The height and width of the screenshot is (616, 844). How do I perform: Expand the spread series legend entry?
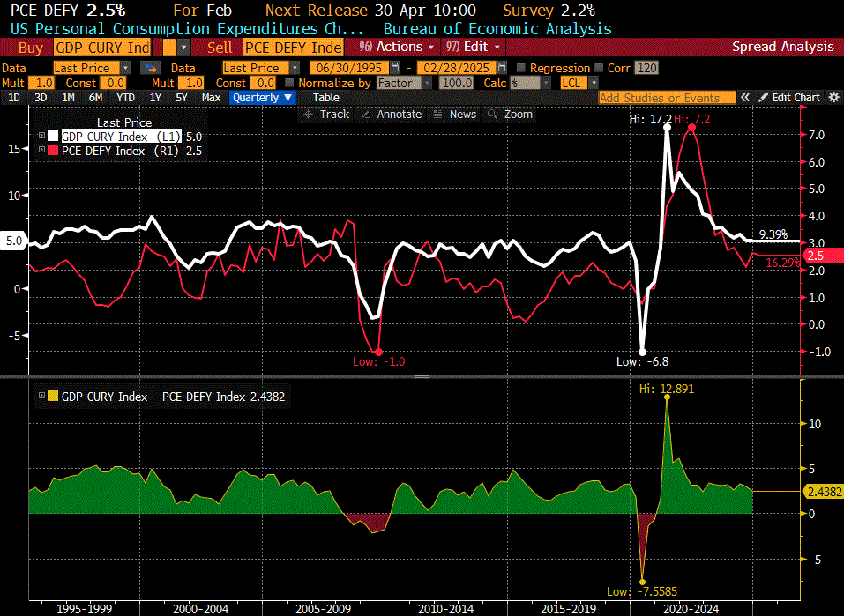[41, 396]
